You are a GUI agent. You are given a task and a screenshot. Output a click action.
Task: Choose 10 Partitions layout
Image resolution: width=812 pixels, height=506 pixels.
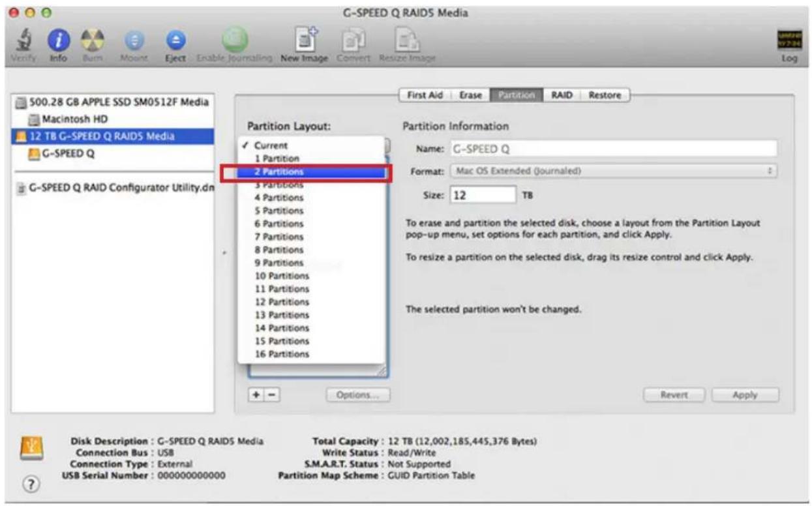tap(312, 276)
